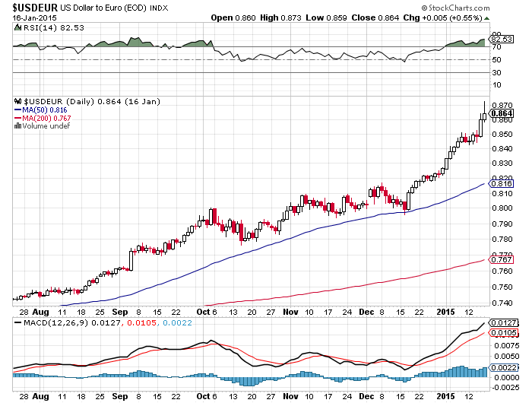
Task: Click the Dec label on the price chart axis
Action: pyautogui.click(x=366, y=312)
